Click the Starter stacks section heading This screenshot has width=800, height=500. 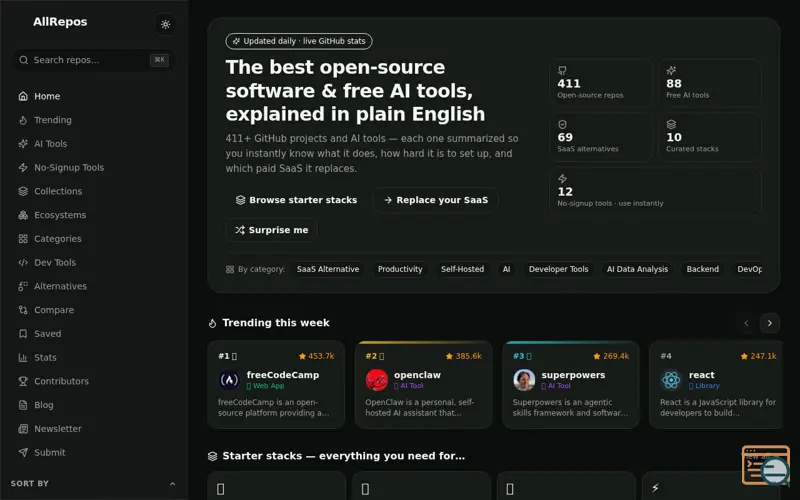click(343, 456)
